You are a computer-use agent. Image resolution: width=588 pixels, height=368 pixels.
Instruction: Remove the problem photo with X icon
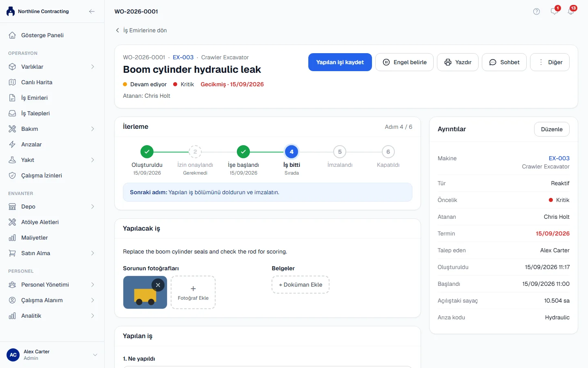click(x=158, y=285)
